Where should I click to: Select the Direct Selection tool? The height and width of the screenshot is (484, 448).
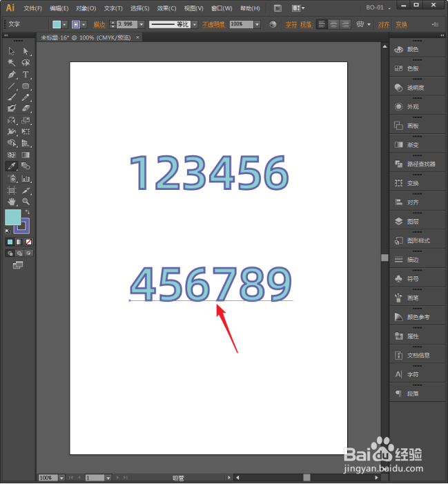coord(26,51)
